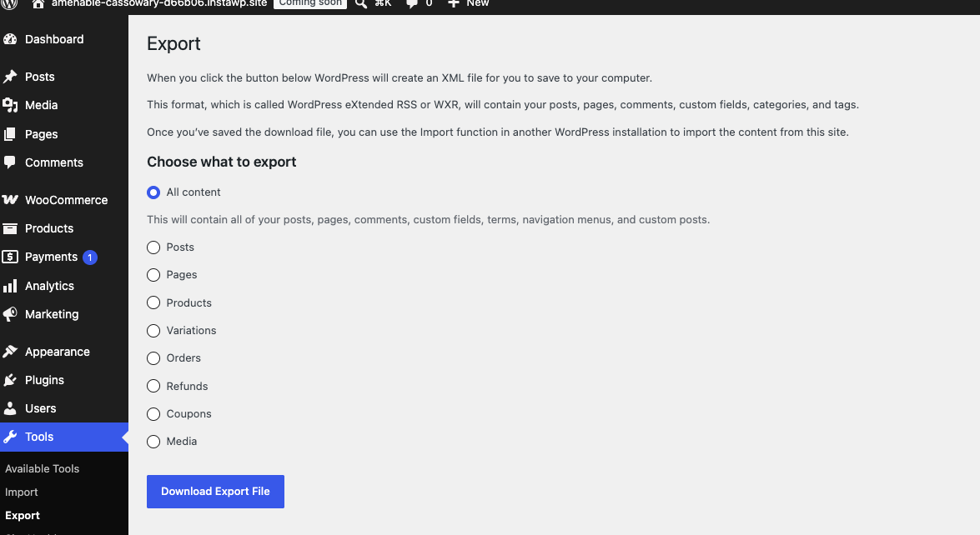Open the Import submenu link

coord(21,492)
